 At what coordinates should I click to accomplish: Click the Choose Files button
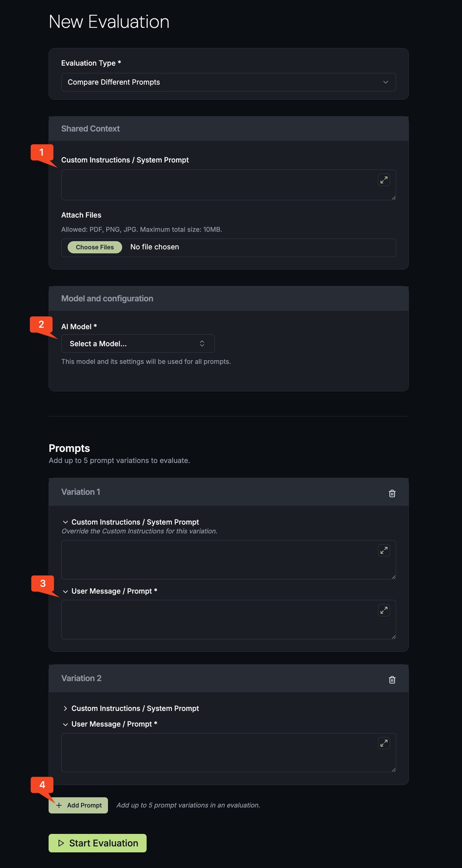(x=94, y=247)
